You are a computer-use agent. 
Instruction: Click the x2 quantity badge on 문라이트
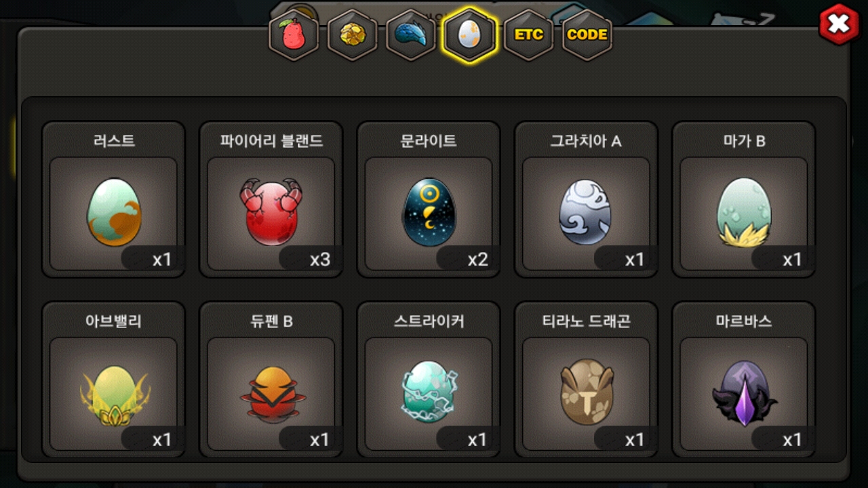point(477,260)
